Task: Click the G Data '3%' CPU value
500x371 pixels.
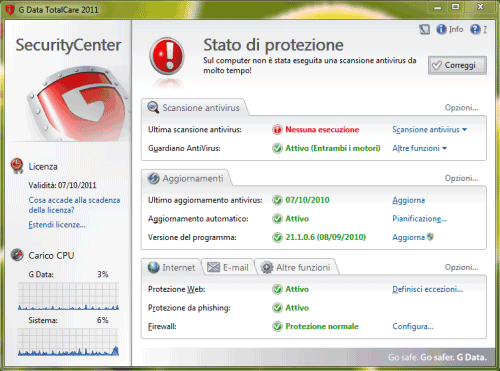Action: pyautogui.click(x=102, y=274)
